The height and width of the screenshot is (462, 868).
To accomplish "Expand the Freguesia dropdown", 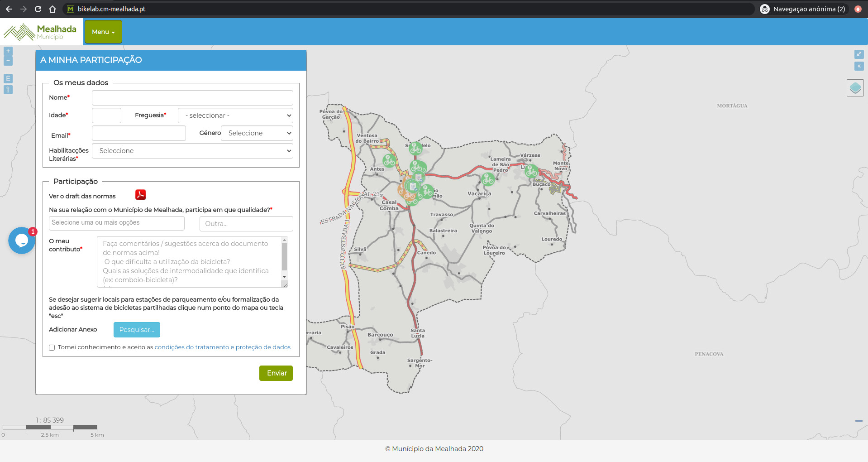I will coord(235,115).
